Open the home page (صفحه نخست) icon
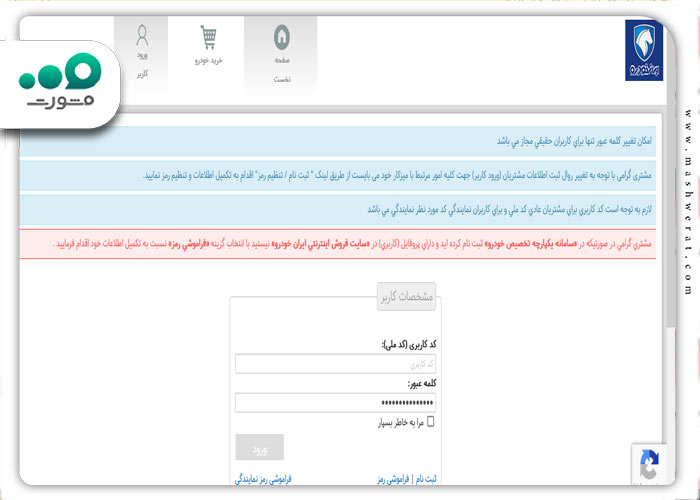700x500 pixels. pyautogui.click(x=282, y=37)
